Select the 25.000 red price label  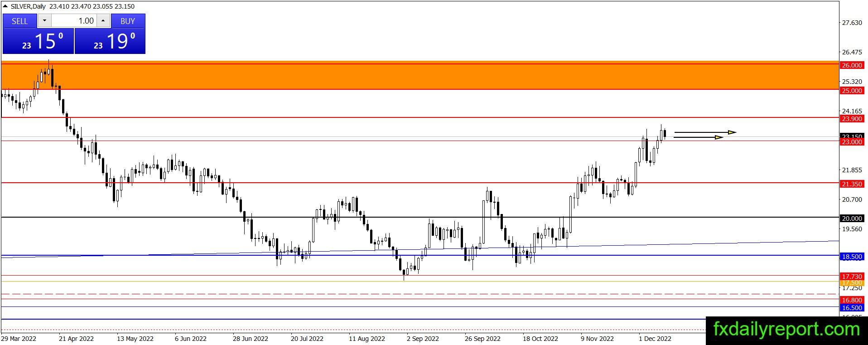[852, 91]
